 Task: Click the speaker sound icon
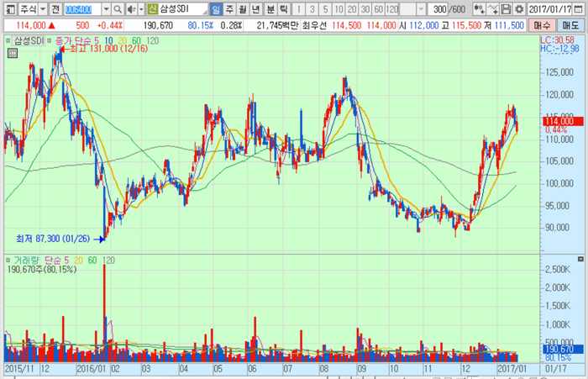[132, 8]
